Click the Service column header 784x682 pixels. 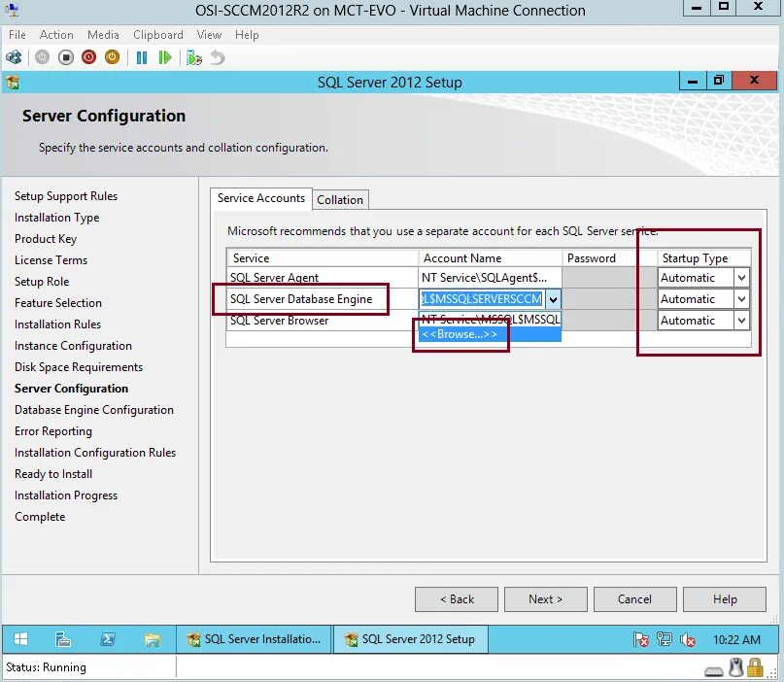coord(323,258)
